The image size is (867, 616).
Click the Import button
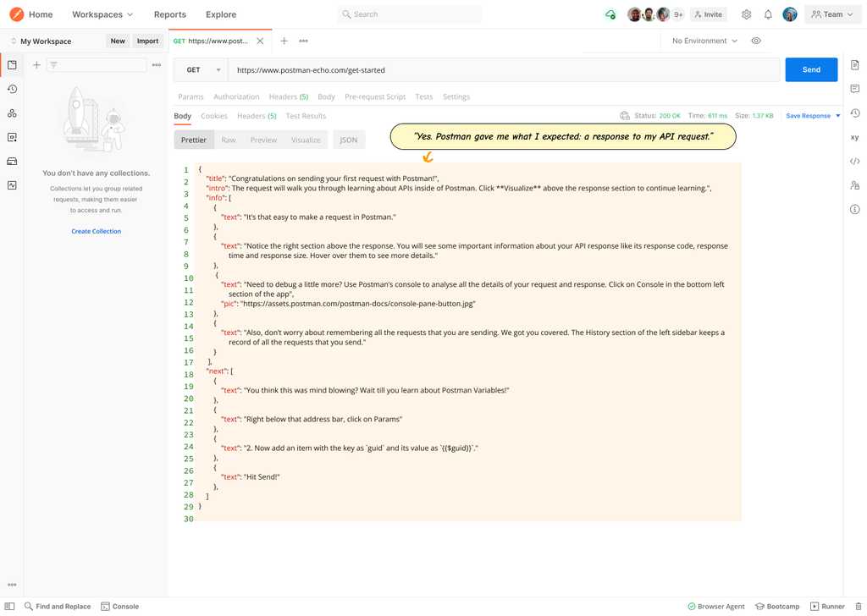coord(147,41)
